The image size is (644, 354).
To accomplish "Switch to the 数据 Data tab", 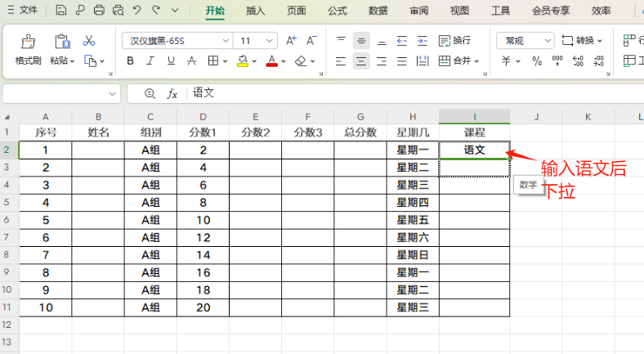I will (x=378, y=11).
